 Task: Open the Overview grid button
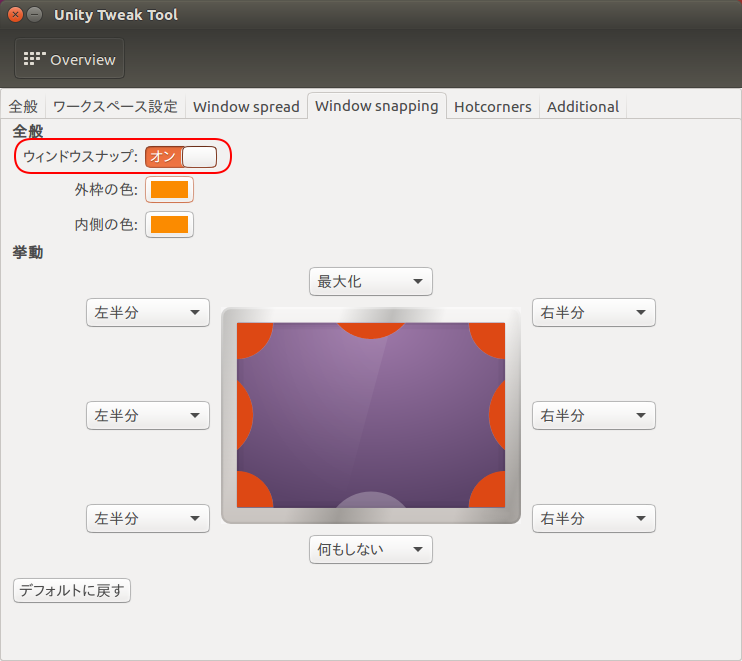(70, 59)
